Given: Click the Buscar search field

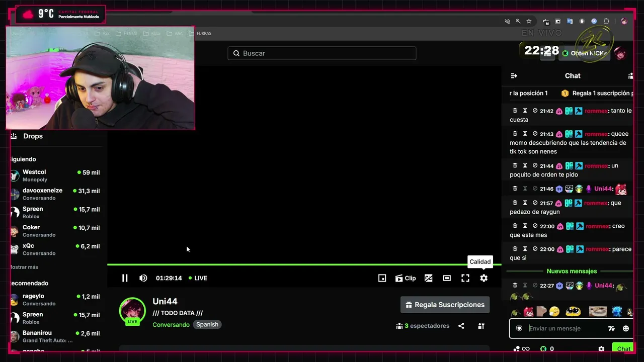Looking at the screenshot, I should coord(322,53).
